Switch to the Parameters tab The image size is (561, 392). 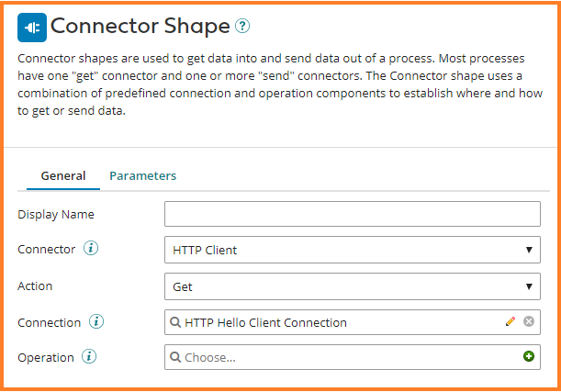click(x=142, y=175)
